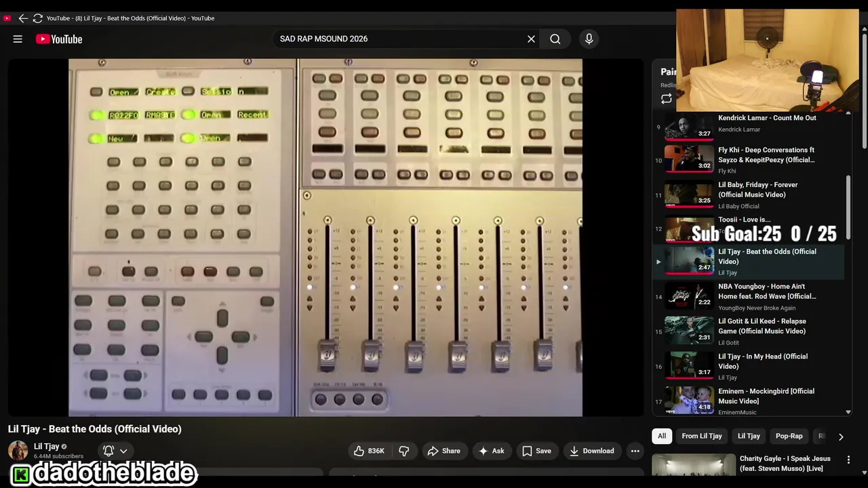Viewport: 868px width, 488px height.
Task: Open the notification bell menu for Lil Tjay
Action: (115, 451)
